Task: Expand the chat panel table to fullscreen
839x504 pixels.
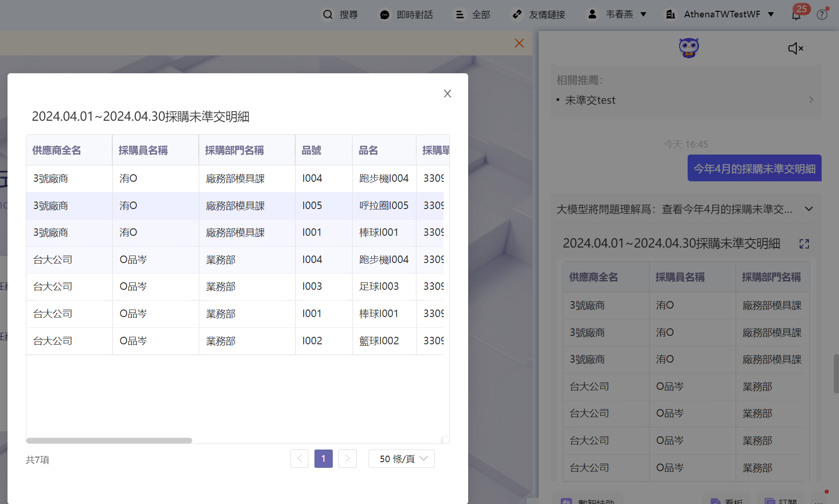Action: coord(804,244)
